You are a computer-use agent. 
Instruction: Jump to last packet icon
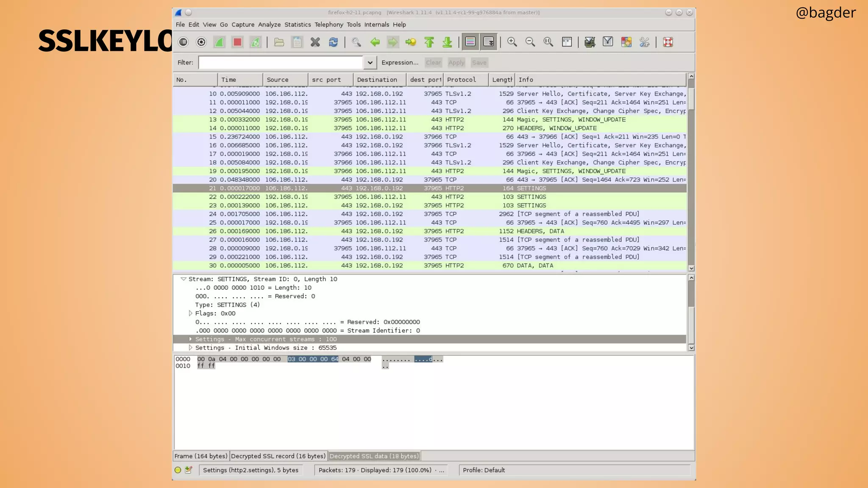(447, 42)
